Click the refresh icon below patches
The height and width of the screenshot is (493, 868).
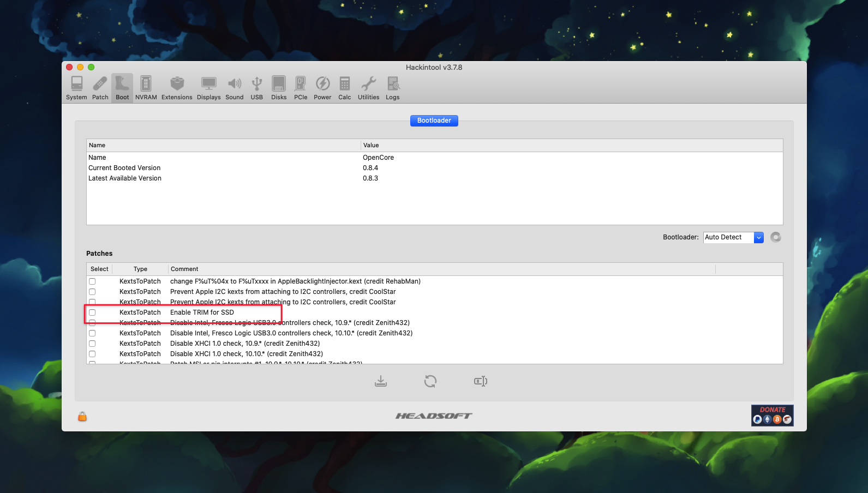point(430,381)
